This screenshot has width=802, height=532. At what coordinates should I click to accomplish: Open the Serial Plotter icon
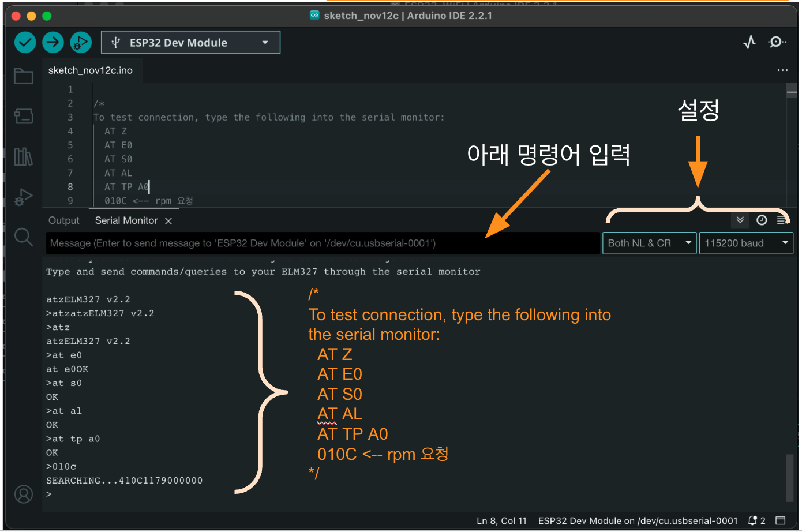point(749,42)
